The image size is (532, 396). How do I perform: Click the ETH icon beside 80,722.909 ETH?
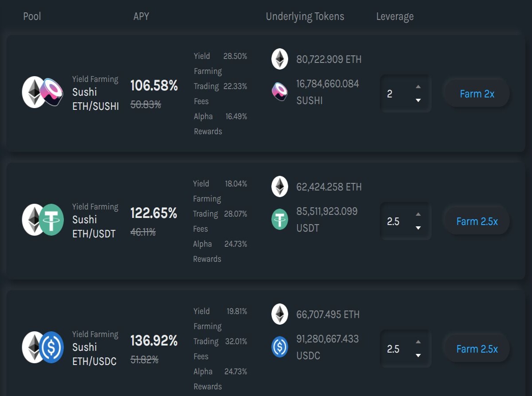coord(279,59)
